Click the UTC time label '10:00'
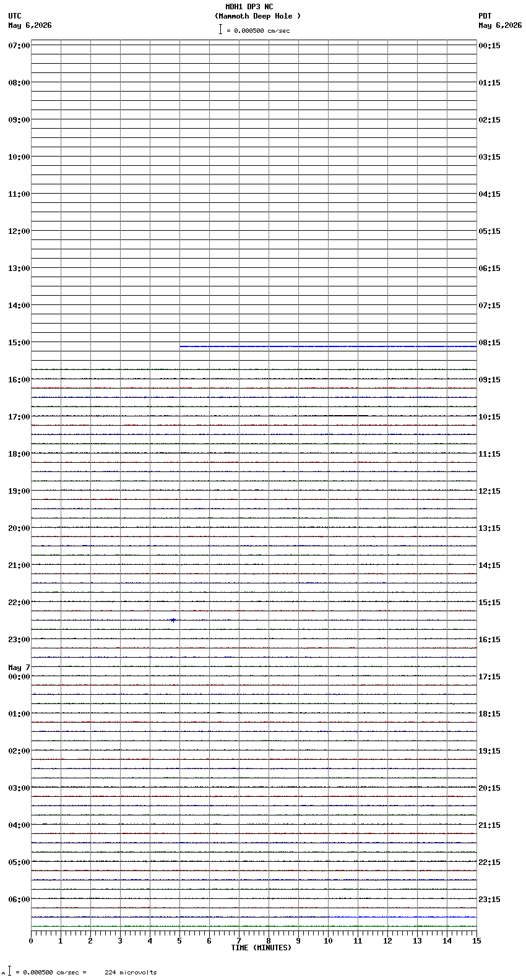Viewport: 526px width, 980px height. (x=19, y=157)
